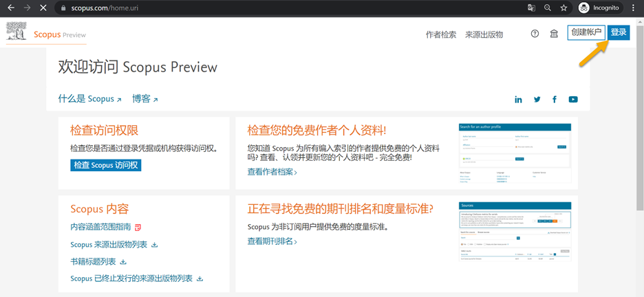Screen dimensions: 644x297
Task: Open 作者检索 author search
Action: point(441,34)
